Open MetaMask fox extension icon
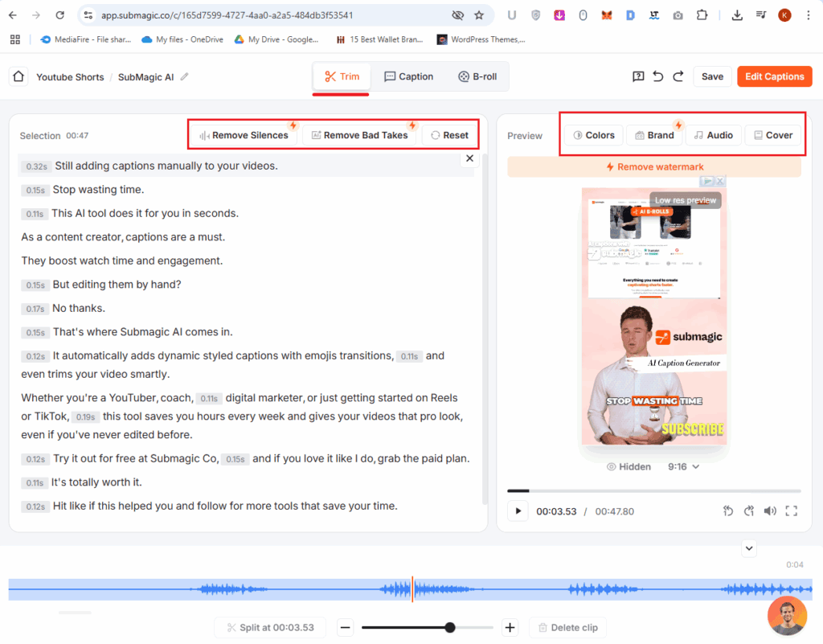The height and width of the screenshot is (644, 823). (x=607, y=15)
